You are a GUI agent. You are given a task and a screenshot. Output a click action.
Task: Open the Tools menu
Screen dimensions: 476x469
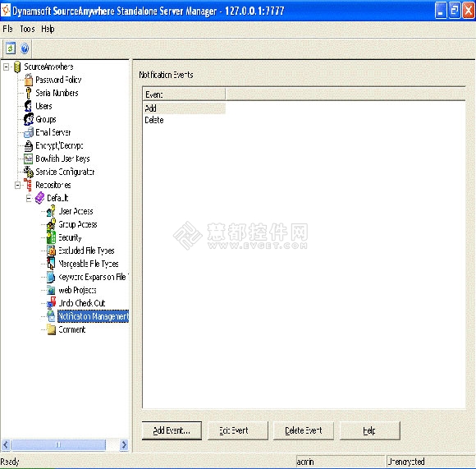(27, 29)
